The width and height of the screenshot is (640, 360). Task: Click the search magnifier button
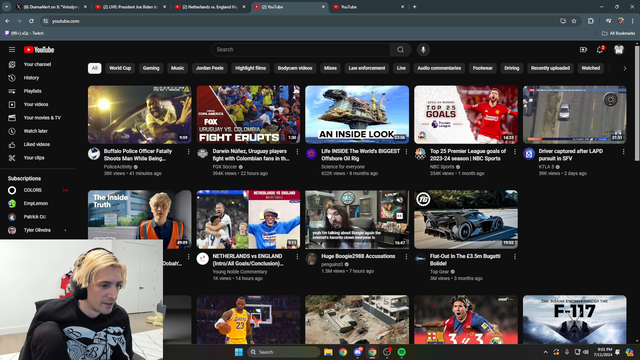click(x=400, y=50)
